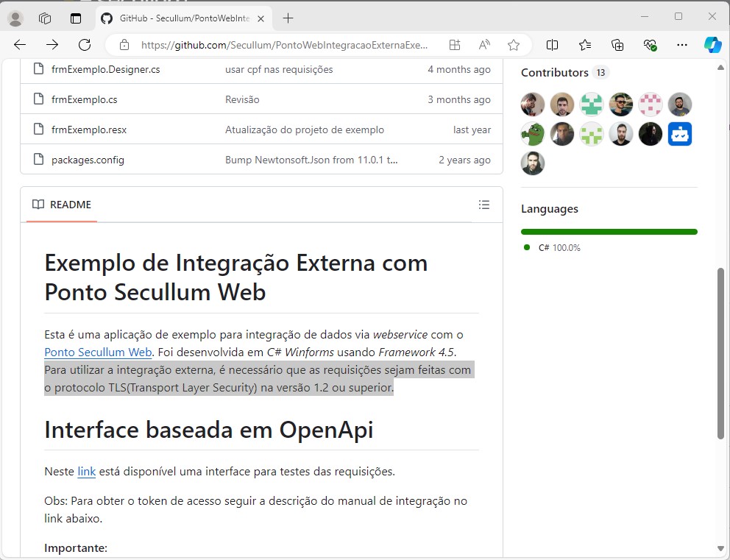Open Collections icon
Image resolution: width=730 pixels, height=560 pixels.
(617, 45)
